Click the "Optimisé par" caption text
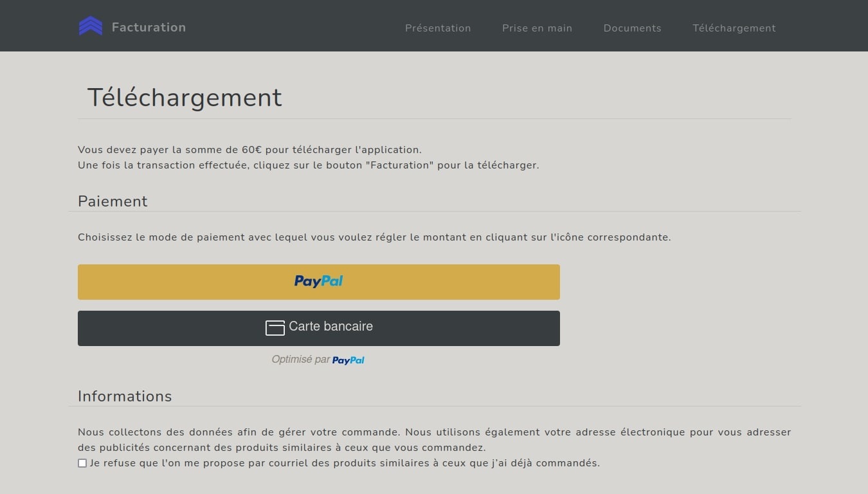868x494 pixels. click(x=300, y=360)
